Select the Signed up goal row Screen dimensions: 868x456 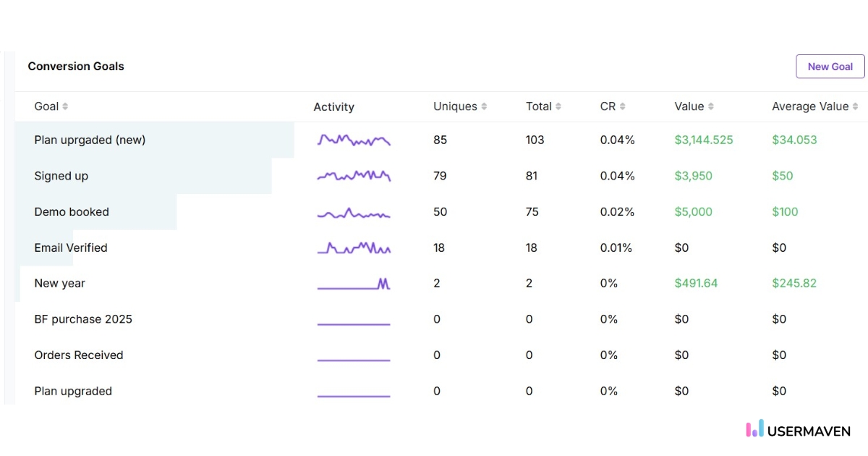click(61, 175)
